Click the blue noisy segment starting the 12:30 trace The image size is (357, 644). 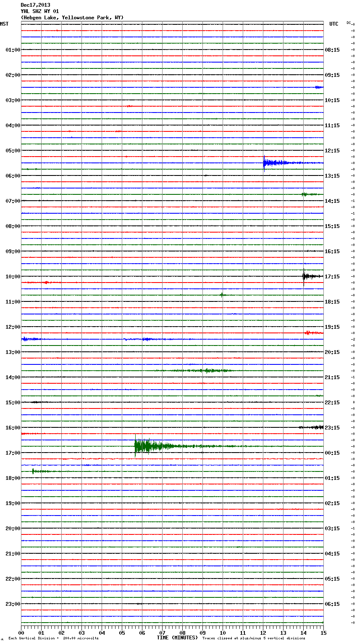[x=31, y=339]
